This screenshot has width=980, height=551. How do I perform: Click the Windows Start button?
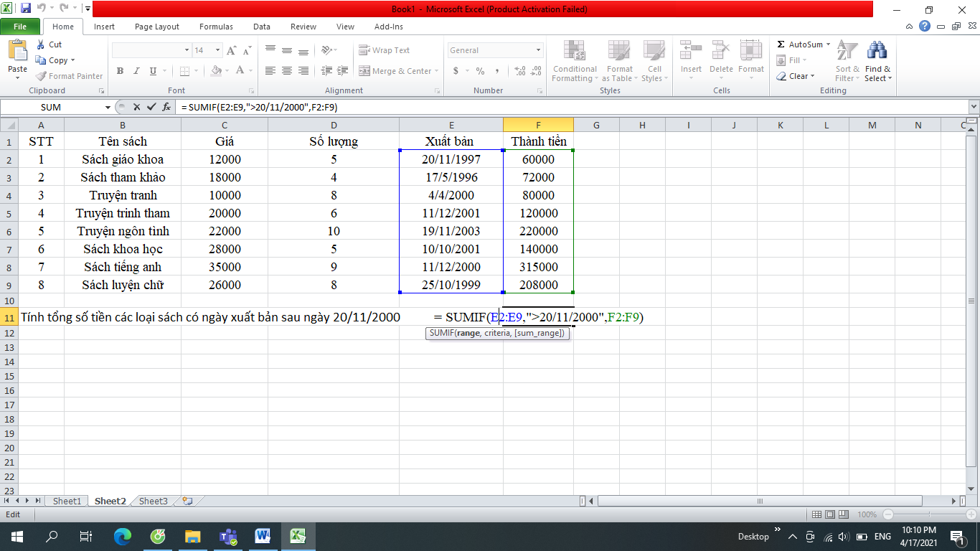(x=17, y=536)
